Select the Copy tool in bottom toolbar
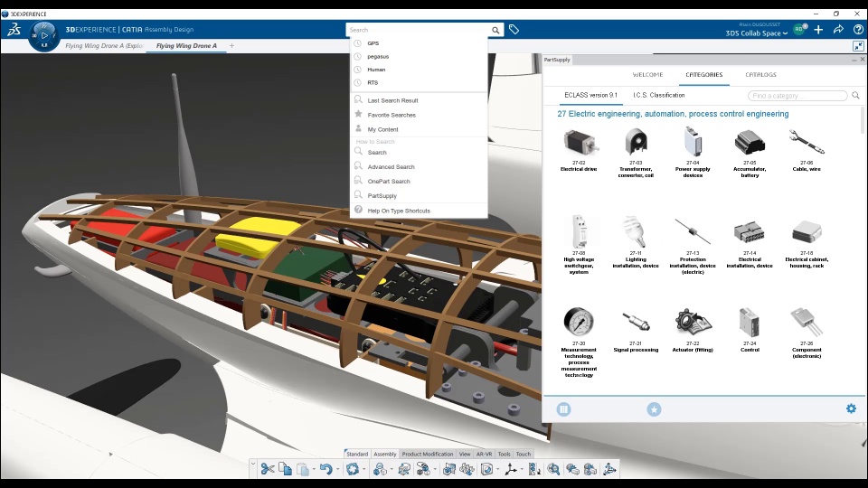This screenshot has width=868, height=488. point(285,469)
